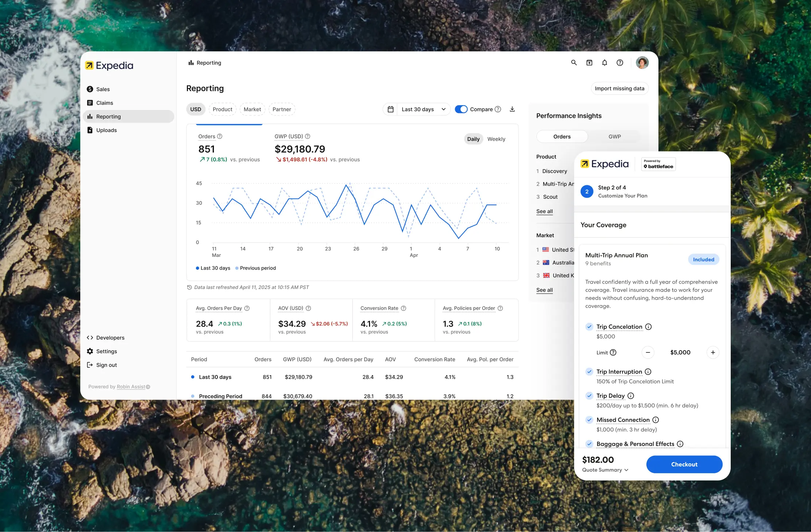This screenshot has height=532, width=811.
Task: Uncheck the Missed Connection checkbox
Action: 589,420
